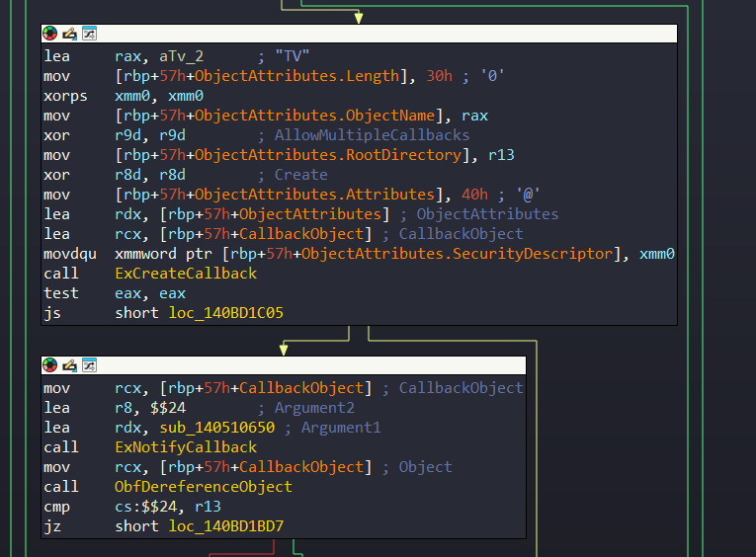The image size is (756, 557).
Task: Click the ObfDereferenceObject call target
Action: (x=203, y=487)
